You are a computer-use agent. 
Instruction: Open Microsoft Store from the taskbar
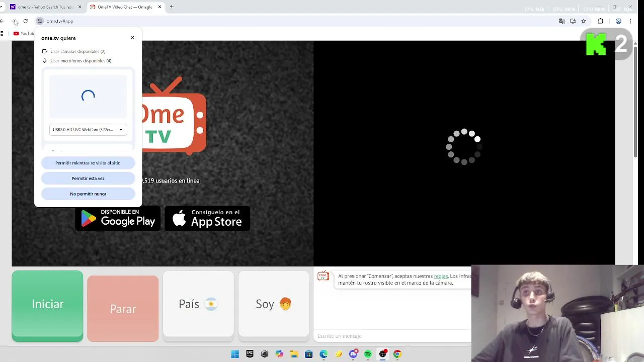(x=308, y=354)
